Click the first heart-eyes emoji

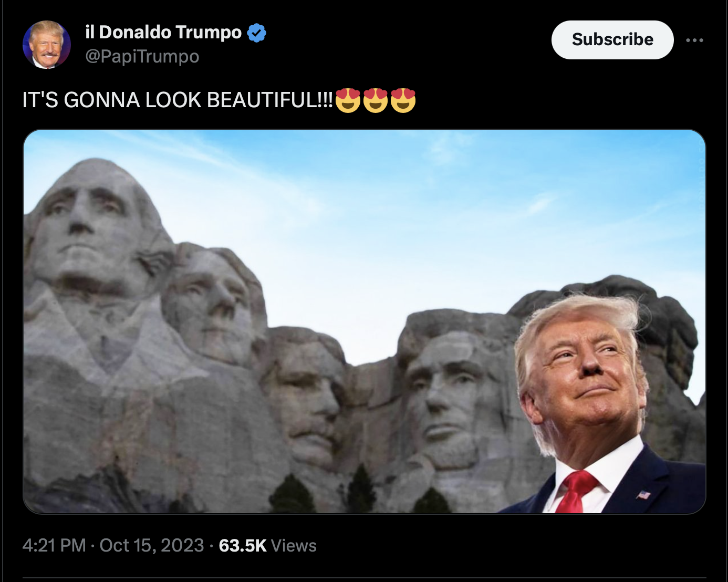(x=348, y=100)
